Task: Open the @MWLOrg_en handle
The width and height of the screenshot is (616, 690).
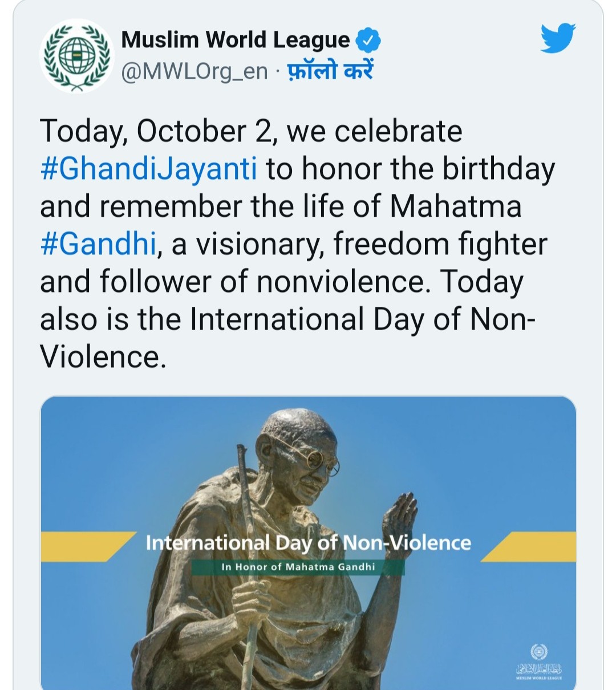Action: (194, 71)
